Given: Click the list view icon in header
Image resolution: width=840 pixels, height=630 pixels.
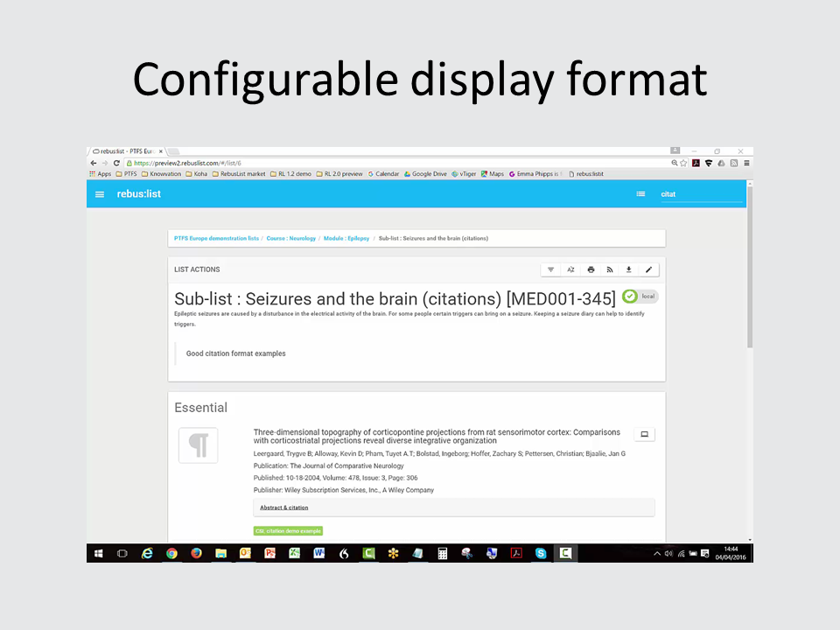Looking at the screenshot, I should click(640, 194).
